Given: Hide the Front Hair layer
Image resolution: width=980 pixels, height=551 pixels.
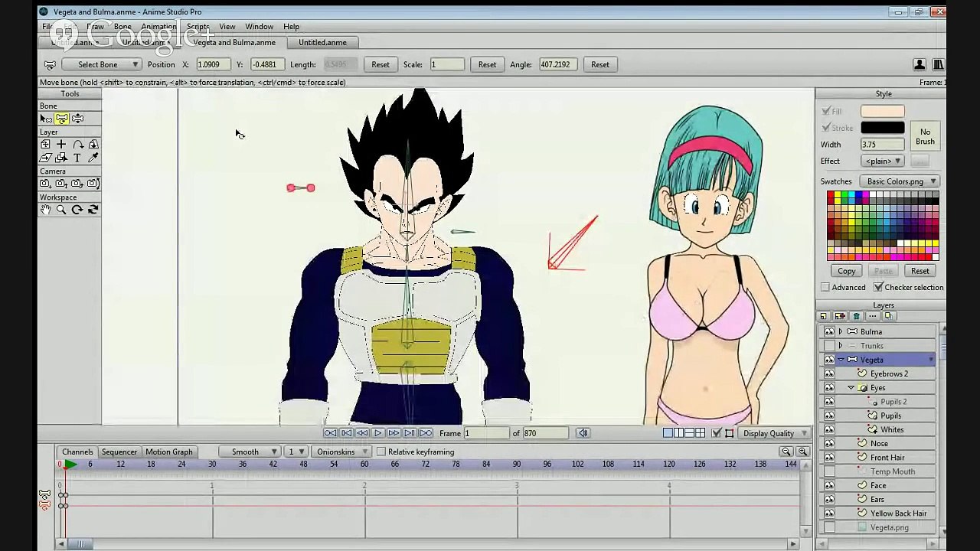Looking at the screenshot, I should click(829, 458).
